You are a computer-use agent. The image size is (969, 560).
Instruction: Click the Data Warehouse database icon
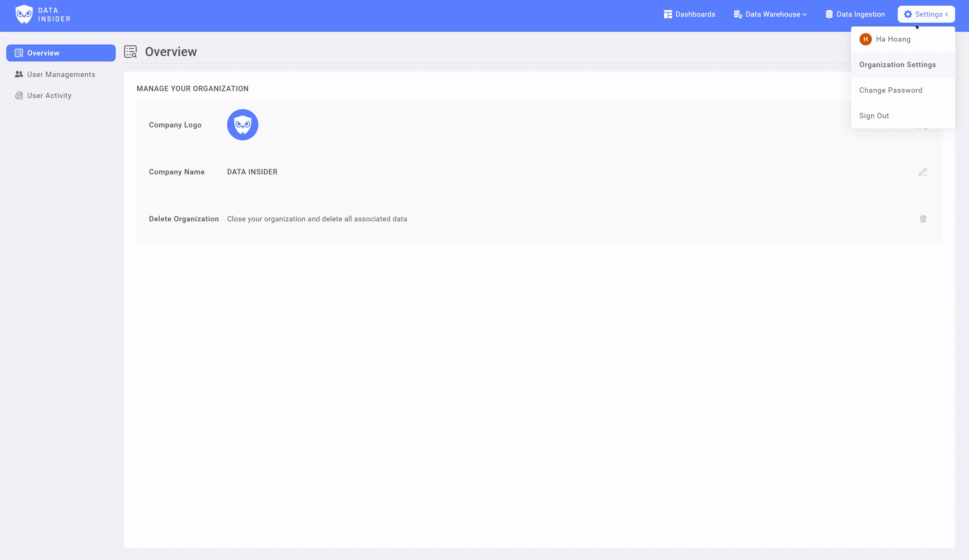click(x=737, y=14)
